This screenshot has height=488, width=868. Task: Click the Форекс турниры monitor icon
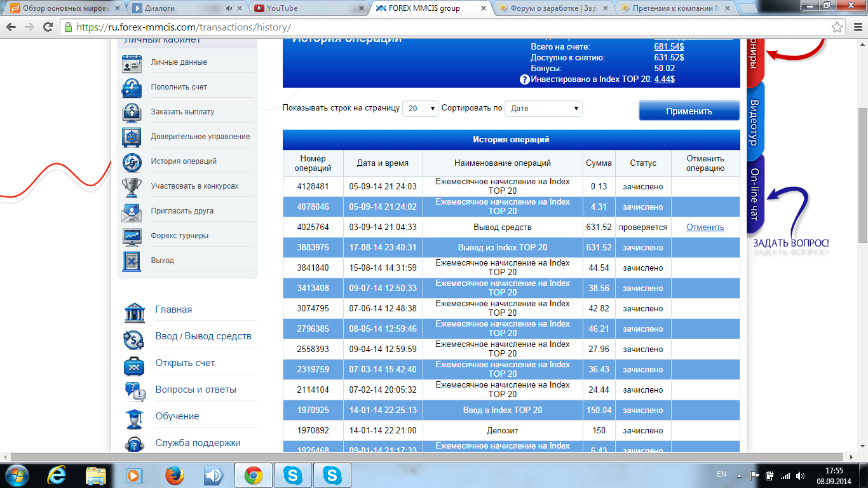132,236
